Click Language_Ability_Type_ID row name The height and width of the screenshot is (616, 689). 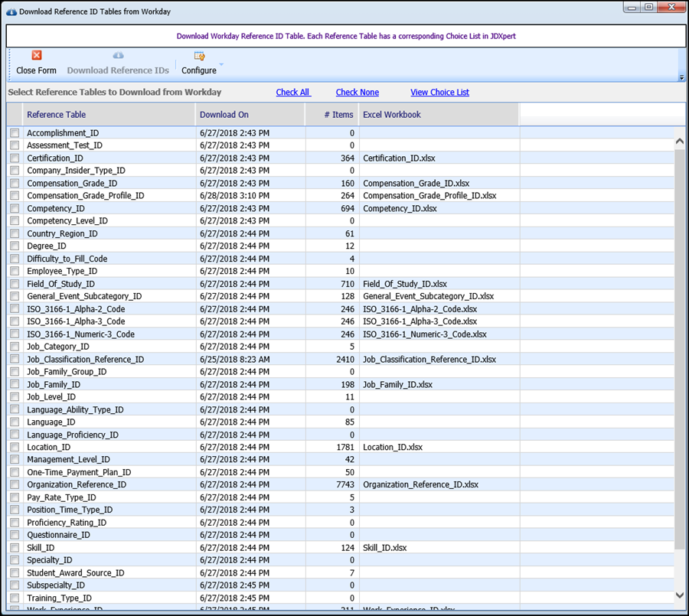pyautogui.click(x=75, y=409)
